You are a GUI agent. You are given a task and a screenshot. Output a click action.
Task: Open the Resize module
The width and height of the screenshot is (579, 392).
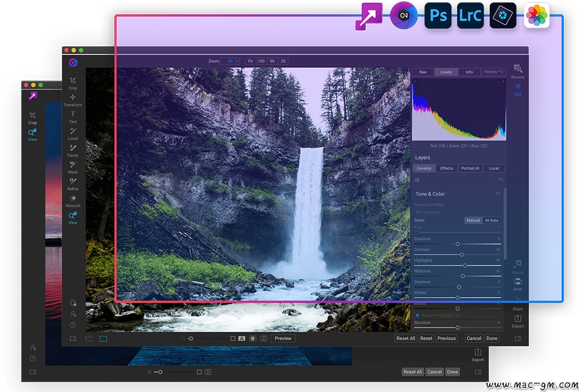pos(518,267)
